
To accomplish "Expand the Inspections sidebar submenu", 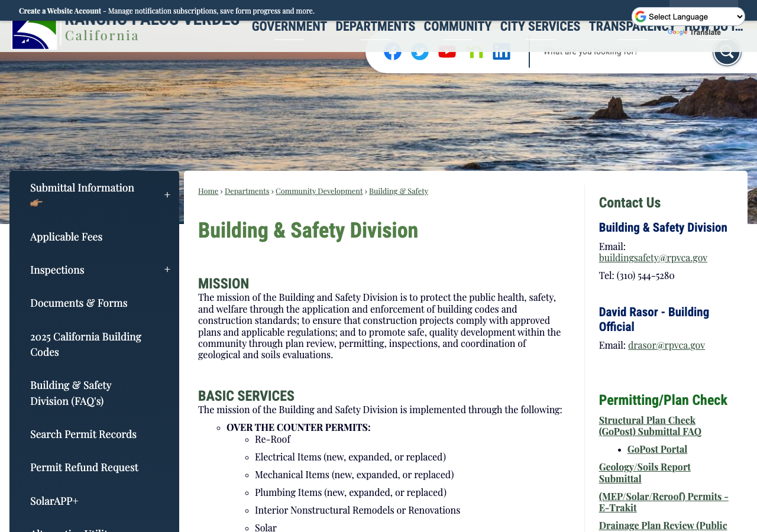I will [167, 270].
